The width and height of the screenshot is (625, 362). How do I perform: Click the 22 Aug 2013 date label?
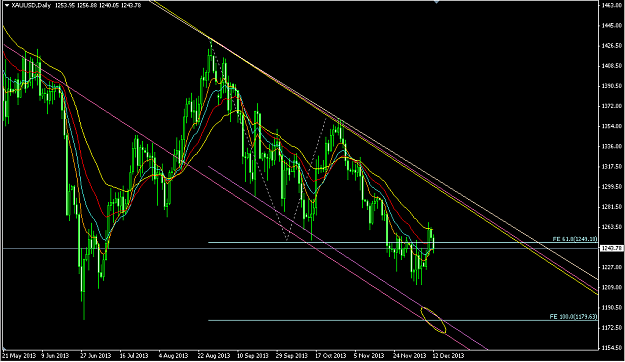click(214, 356)
